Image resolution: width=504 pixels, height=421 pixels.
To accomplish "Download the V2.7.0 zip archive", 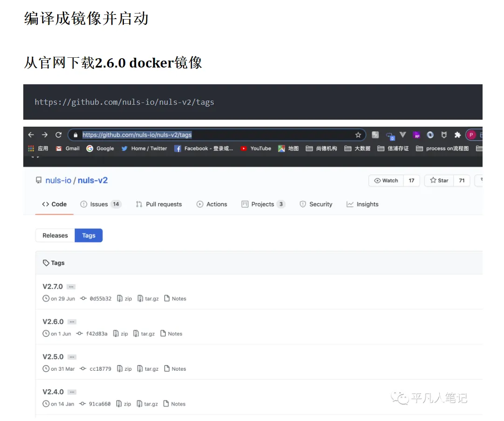I will pos(124,299).
